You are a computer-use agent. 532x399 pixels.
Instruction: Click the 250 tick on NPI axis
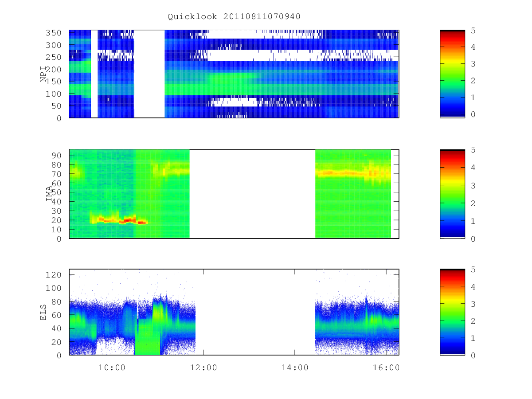click(55, 57)
